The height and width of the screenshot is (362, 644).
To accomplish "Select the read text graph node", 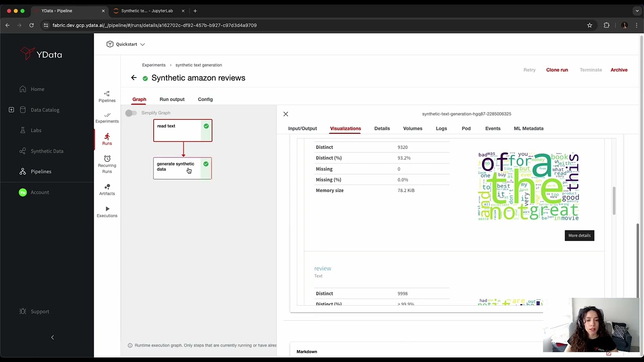I will click(183, 130).
